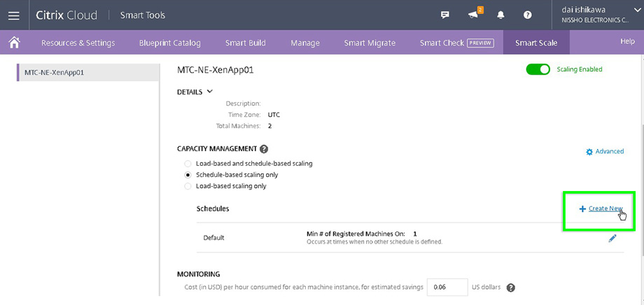644x305 pixels.
Task: Click the home icon
Action: [13, 42]
